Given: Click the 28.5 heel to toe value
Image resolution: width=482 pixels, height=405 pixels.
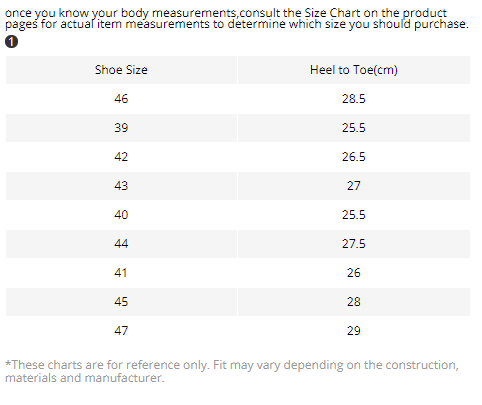Looking at the screenshot, I should coord(354,99).
